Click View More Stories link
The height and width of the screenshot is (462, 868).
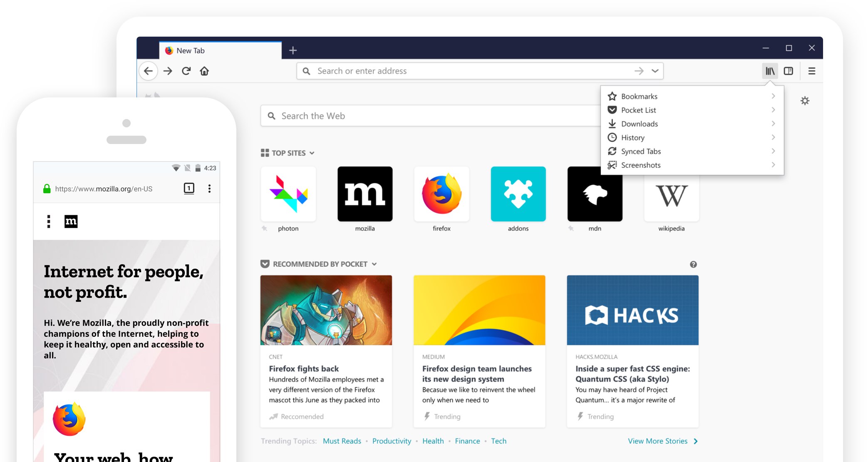(x=662, y=441)
